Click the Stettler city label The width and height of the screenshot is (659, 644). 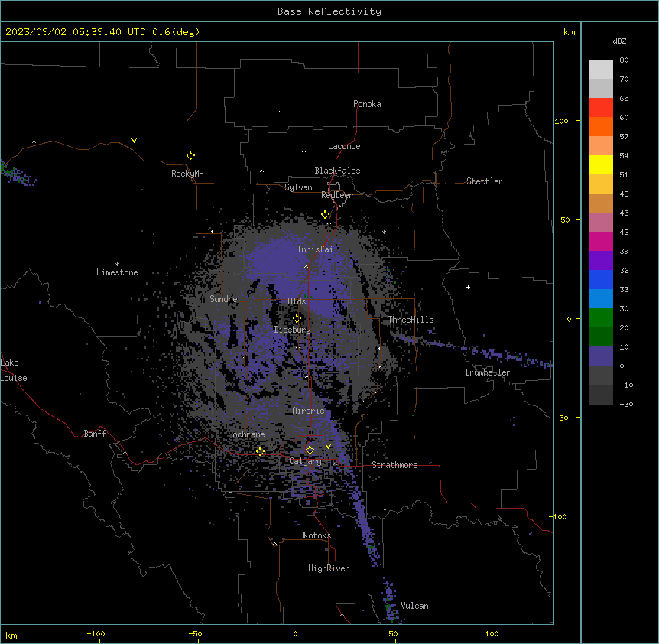point(485,181)
